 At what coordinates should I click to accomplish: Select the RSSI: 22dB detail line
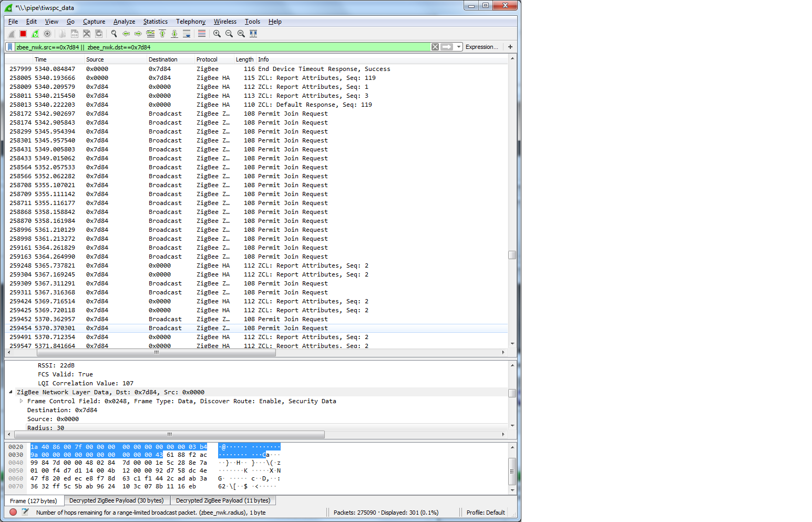pyautogui.click(x=56, y=365)
